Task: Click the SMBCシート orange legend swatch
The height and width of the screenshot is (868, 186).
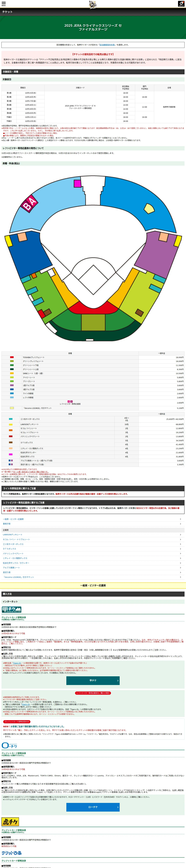Action: click(x=12, y=373)
